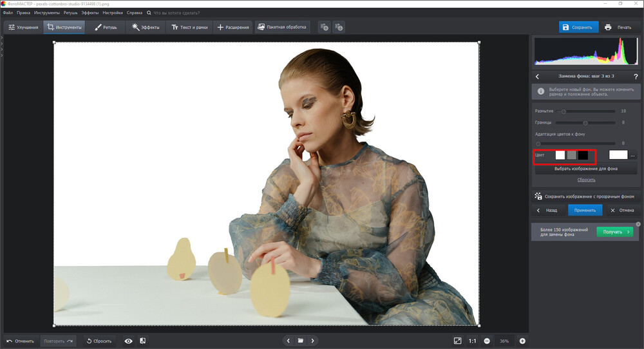Image resolution: width=644 pixels, height=349 pixels.
Task: Click the before/after compare icon
Action: click(x=142, y=341)
